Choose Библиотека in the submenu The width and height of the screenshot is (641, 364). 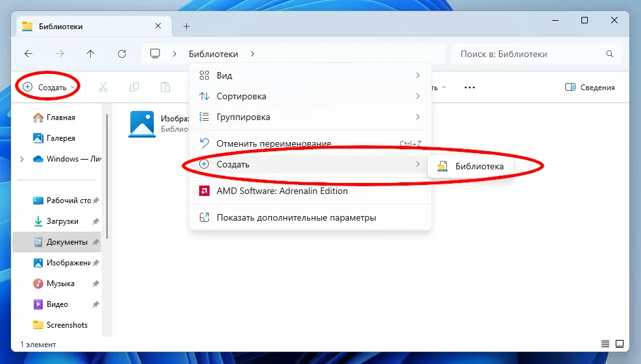(x=470, y=167)
